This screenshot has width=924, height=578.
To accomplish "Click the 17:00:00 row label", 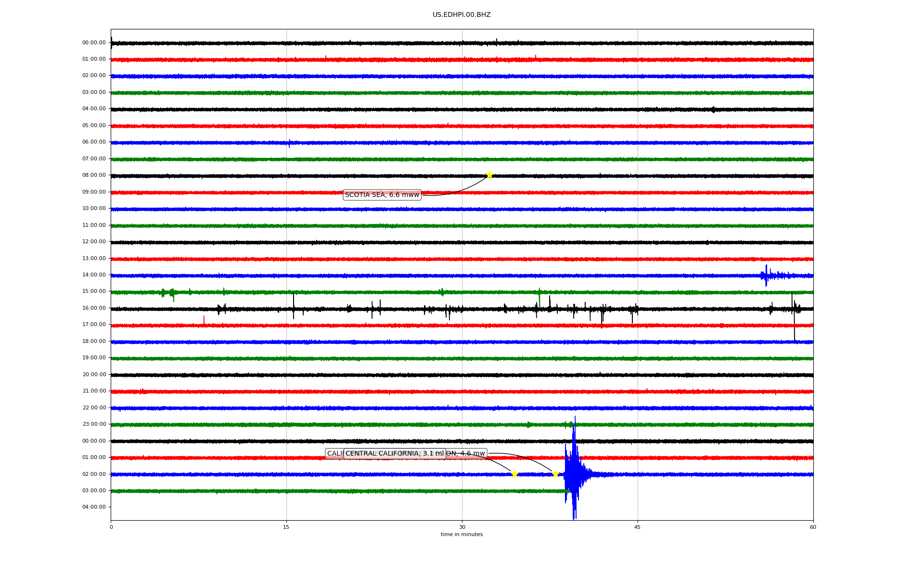I will coord(94,325).
